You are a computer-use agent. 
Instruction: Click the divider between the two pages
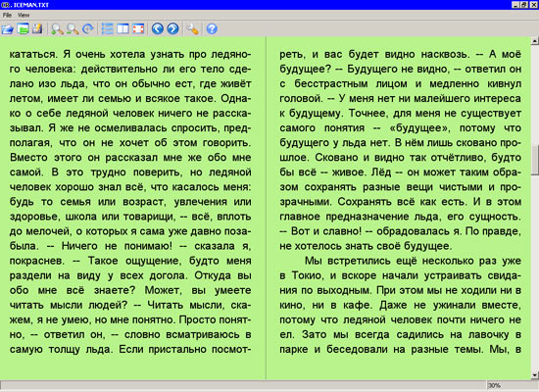tap(266, 208)
